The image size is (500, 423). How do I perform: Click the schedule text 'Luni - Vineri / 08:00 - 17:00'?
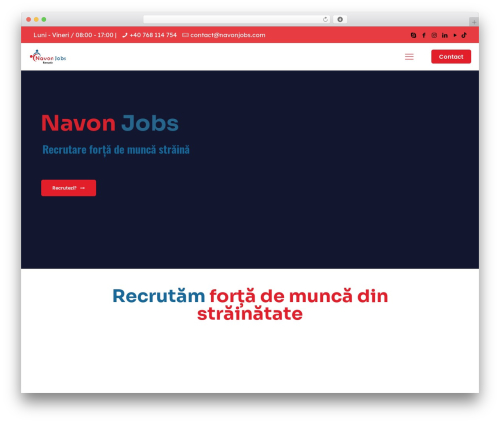(73, 35)
